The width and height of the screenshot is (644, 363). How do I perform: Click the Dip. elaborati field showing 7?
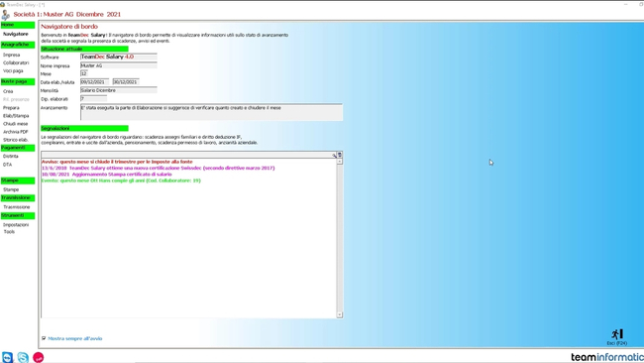[94, 98]
